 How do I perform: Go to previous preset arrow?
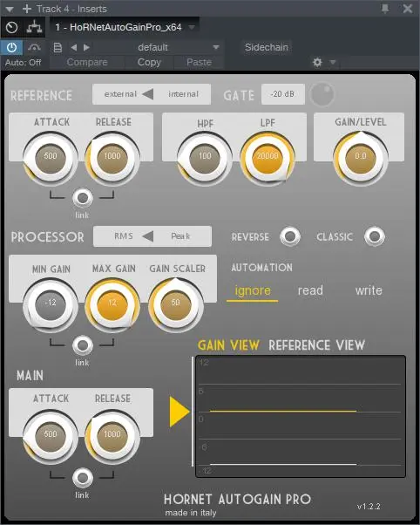(73, 48)
